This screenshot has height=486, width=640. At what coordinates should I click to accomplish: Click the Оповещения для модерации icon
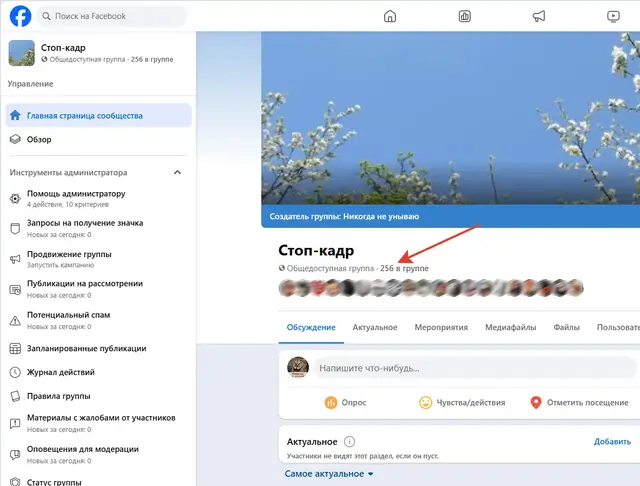[x=15, y=455]
